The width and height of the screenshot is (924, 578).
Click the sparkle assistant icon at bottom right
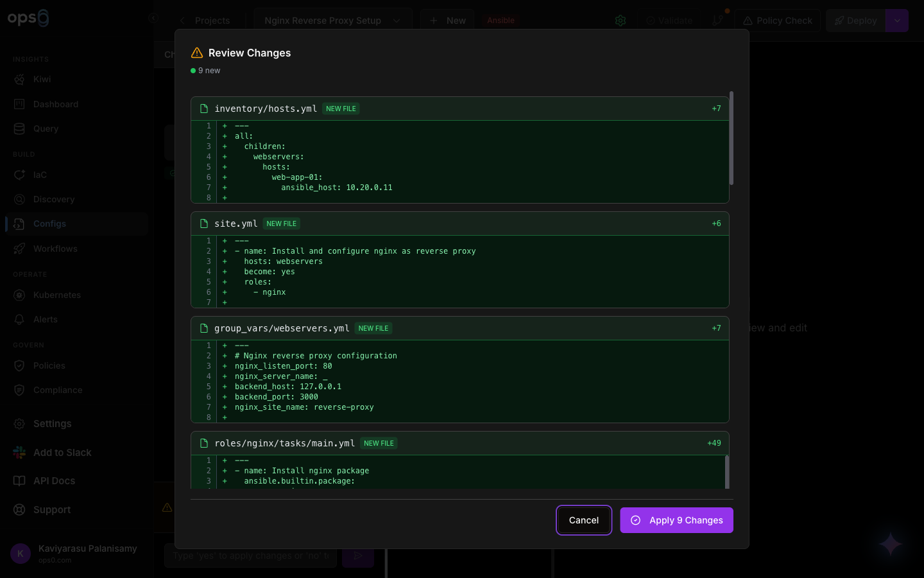click(891, 545)
